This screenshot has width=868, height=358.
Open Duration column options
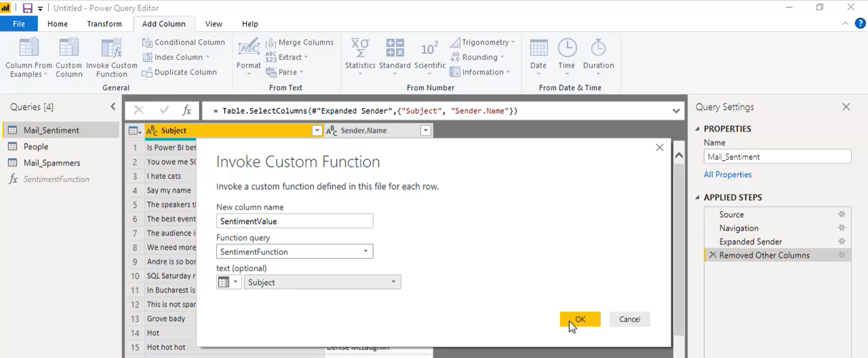tap(598, 57)
